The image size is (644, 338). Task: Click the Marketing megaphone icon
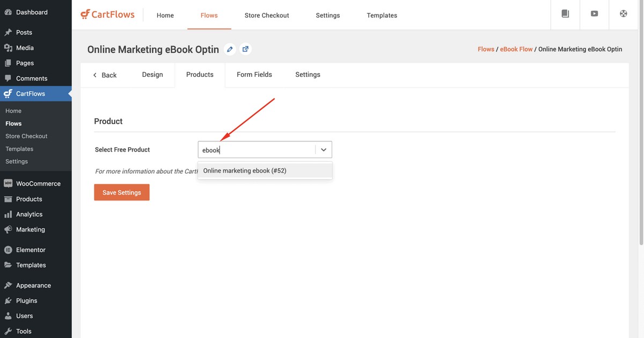click(8, 229)
